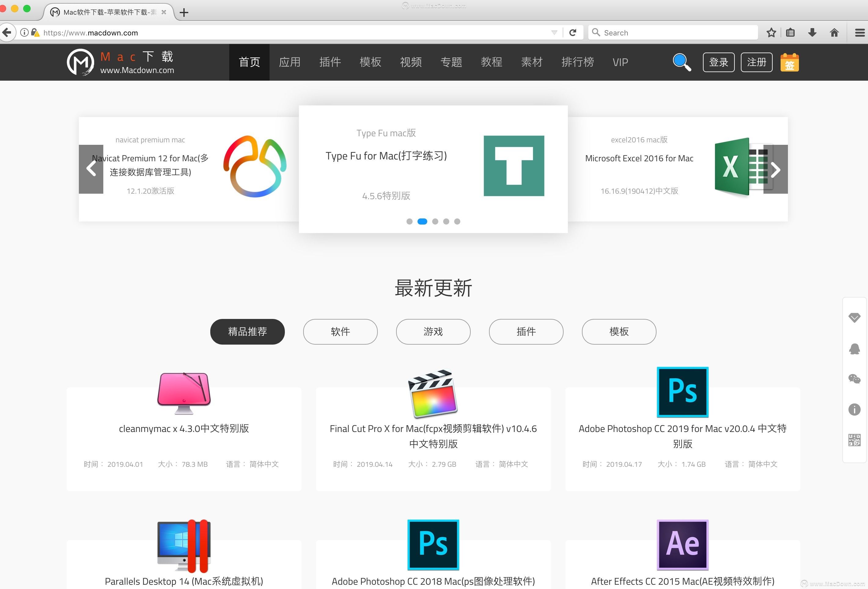Open 专题 in navigation bar
This screenshot has width=868, height=589.
point(451,62)
